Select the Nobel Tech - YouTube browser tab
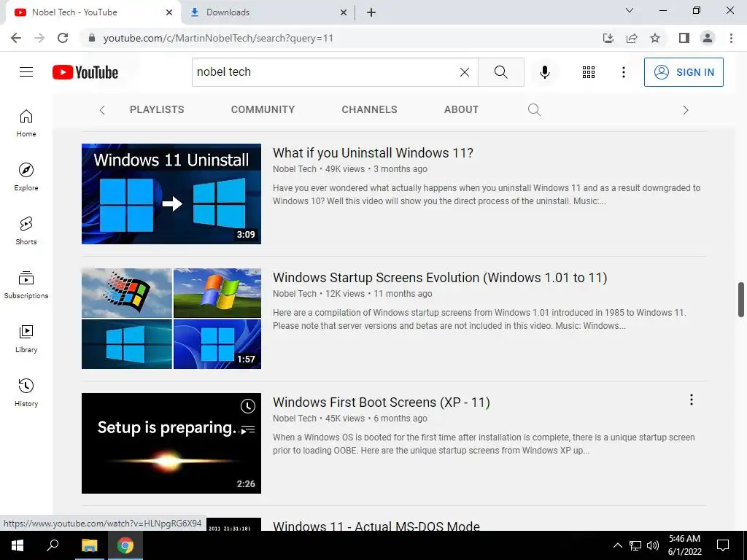This screenshot has width=747, height=560. 92,12
